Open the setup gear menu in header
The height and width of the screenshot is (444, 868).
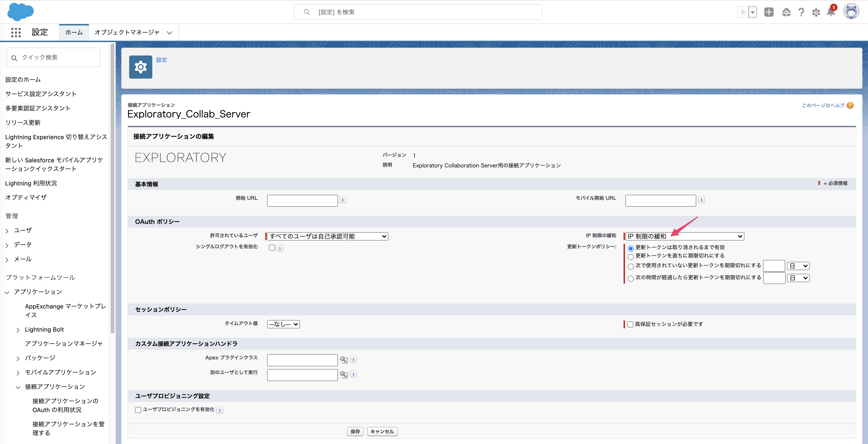816,12
